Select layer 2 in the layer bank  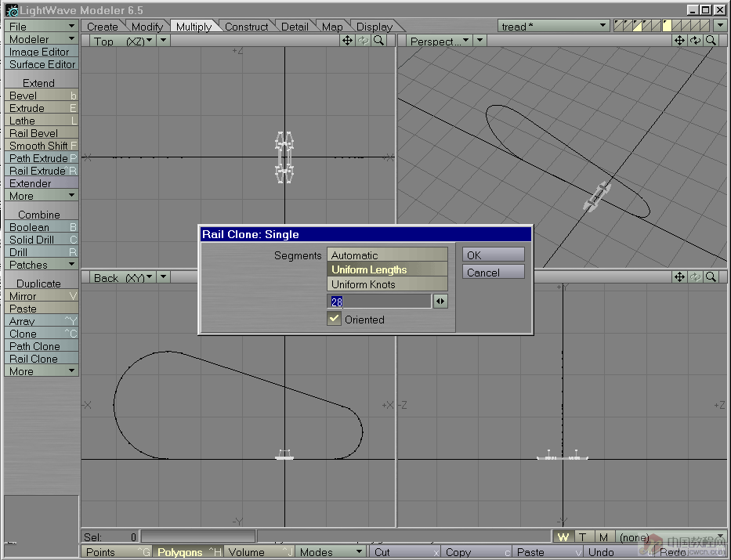tap(628, 26)
